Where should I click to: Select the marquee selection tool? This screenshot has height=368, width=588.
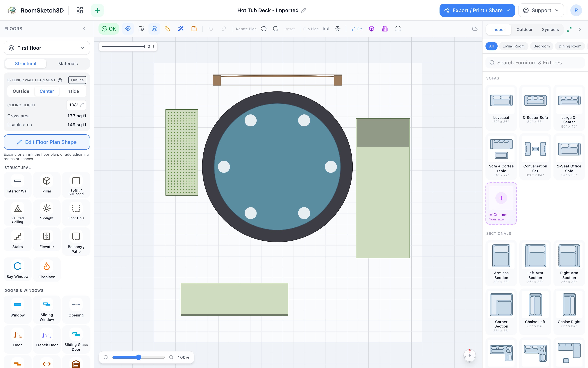click(x=141, y=29)
